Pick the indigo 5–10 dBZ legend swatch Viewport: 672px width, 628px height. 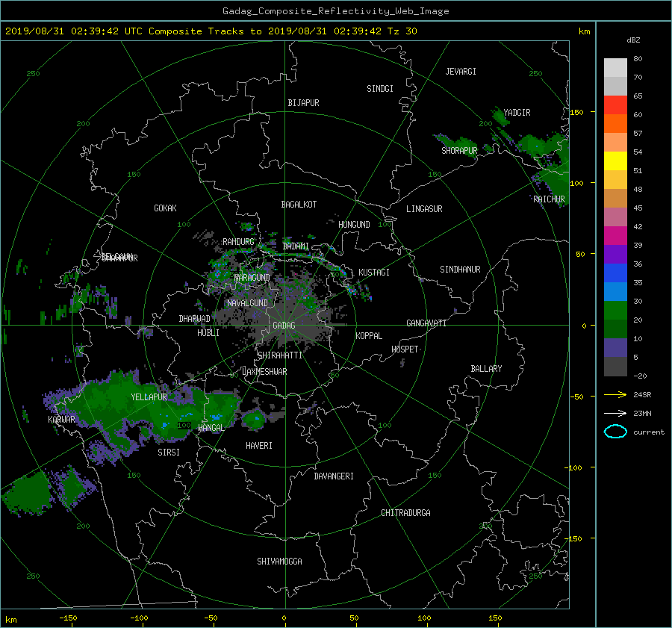click(x=615, y=348)
